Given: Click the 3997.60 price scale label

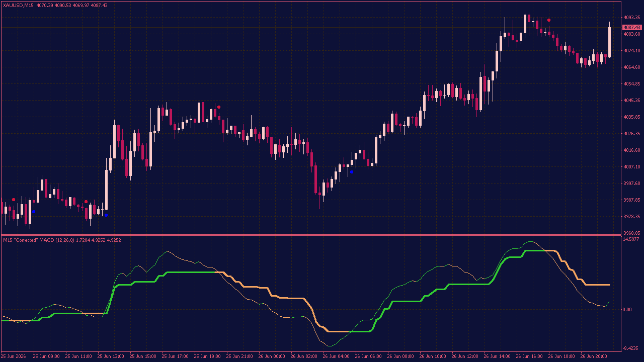Looking at the screenshot, I should point(631,183).
